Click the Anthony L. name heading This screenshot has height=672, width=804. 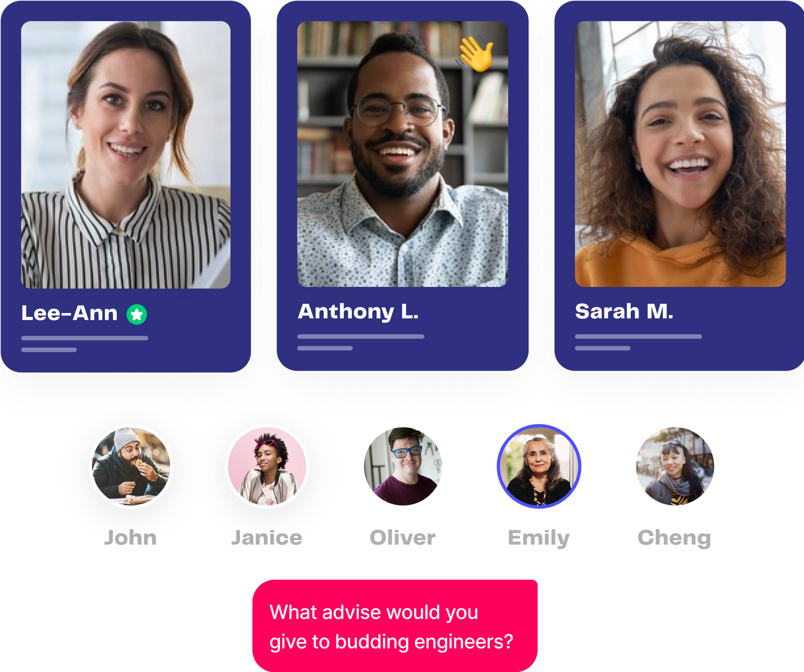358,312
